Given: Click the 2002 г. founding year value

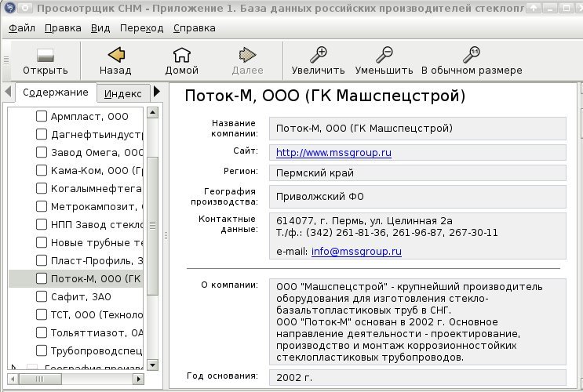Looking at the screenshot, I should point(417,378).
